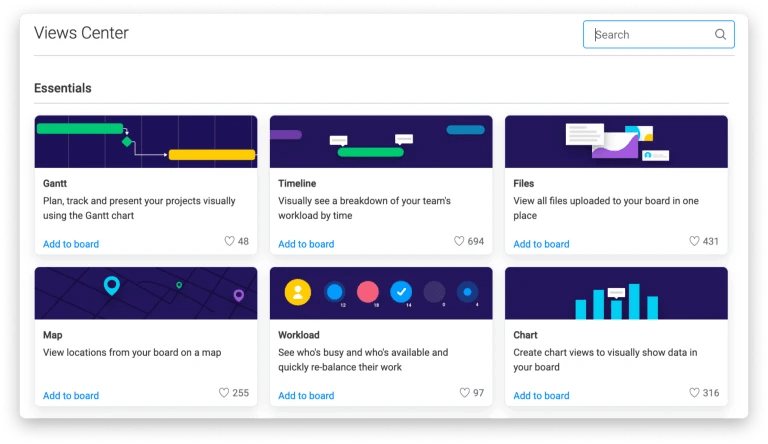
Task: Open the Gantt chart preview image
Action: coord(146,142)
